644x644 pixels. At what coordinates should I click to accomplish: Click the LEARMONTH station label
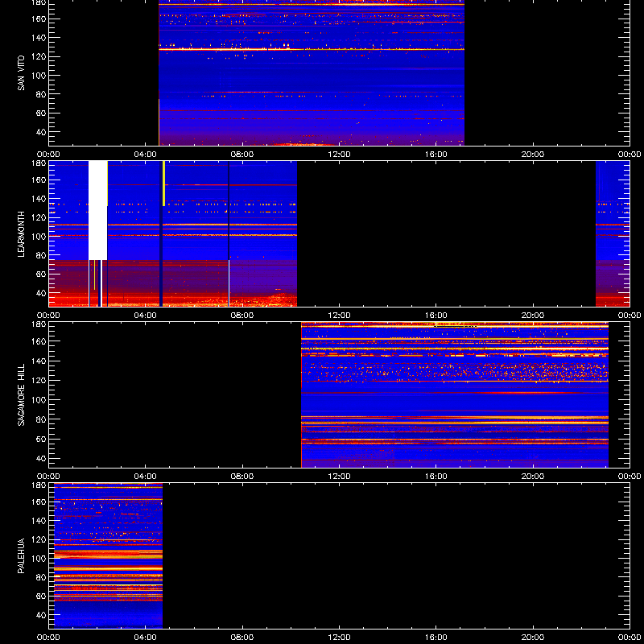pyautogui.click(x=22, y=234)
